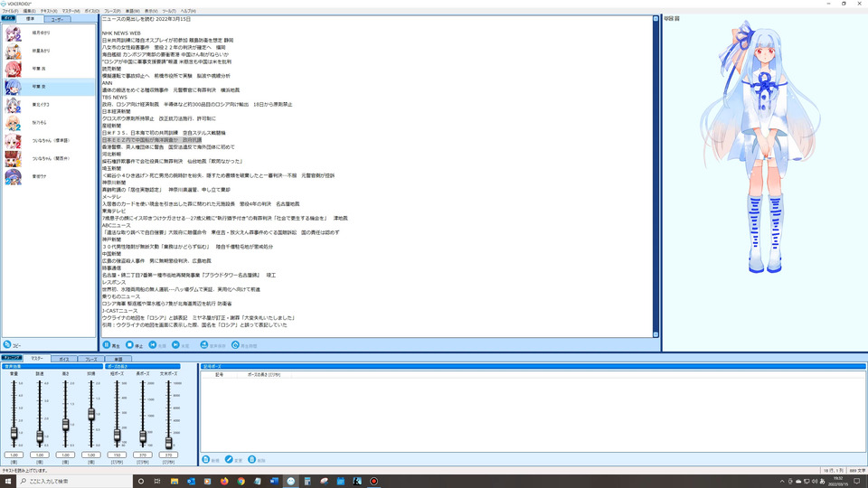Jump to end with 末尾 icon
The image size is (868, 488).
coord(175,344)
